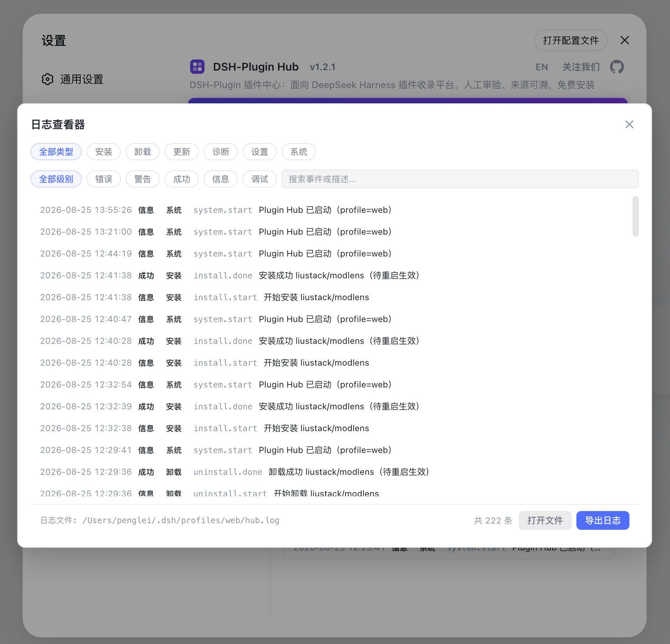Focus the 搜索事件或描述 search field

coord(460,179)
